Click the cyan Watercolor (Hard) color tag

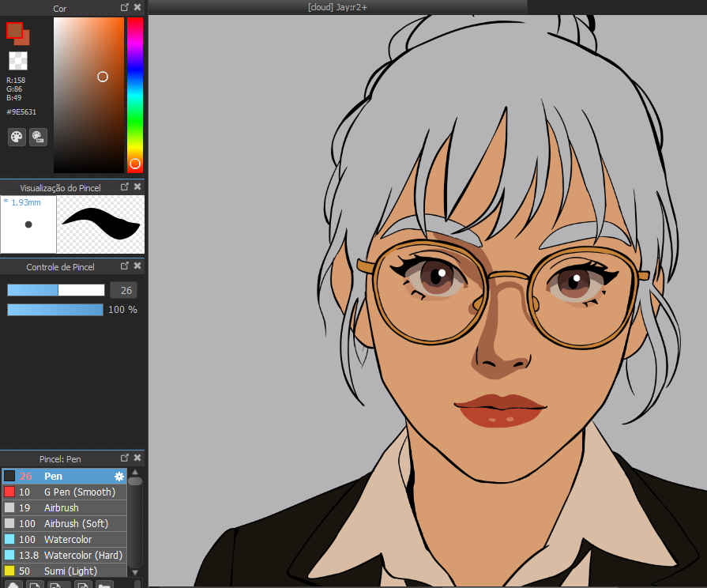click(x=9, y=555)
